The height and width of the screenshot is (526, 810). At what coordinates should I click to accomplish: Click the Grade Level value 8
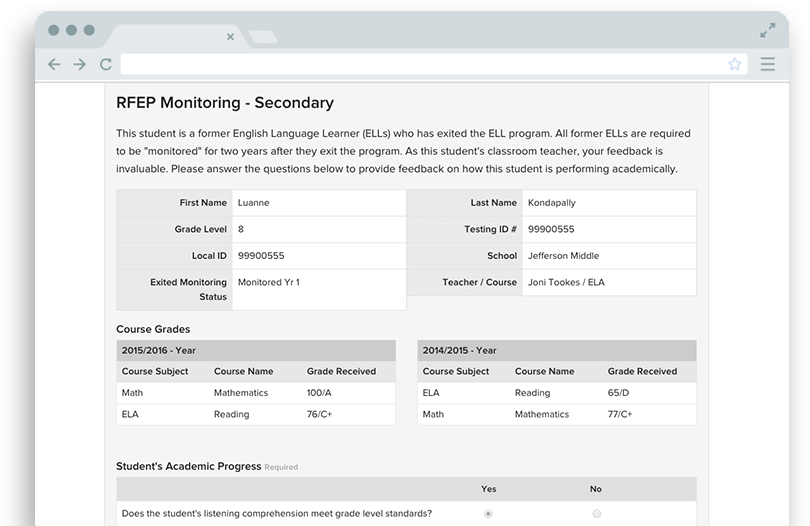pos(241,229)
